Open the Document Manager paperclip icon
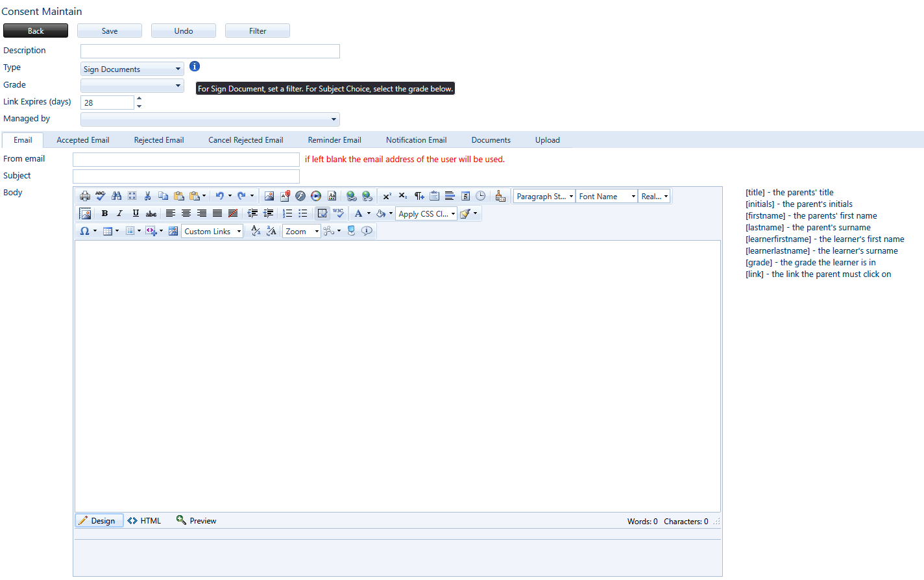 click(x=285, y=196)
